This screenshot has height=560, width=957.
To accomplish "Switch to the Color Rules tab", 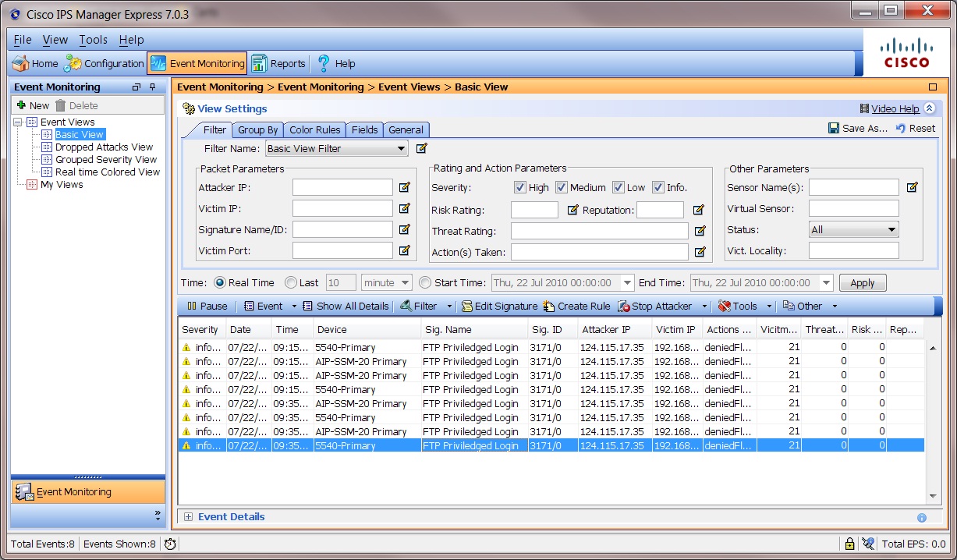I will click(x=315, y=130).
